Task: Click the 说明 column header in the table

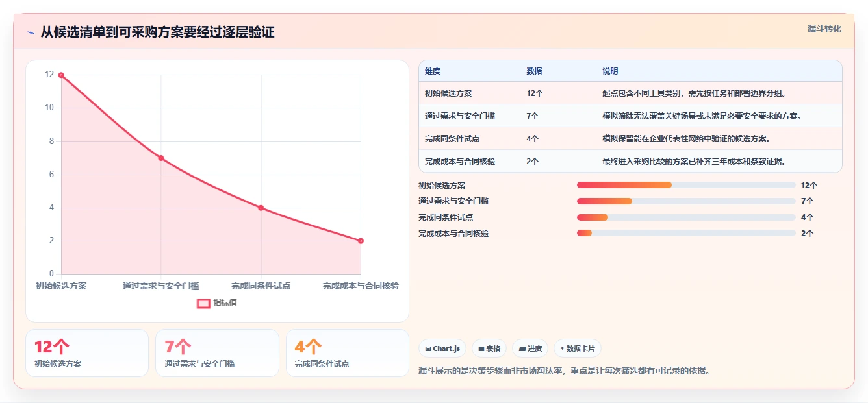Action: pos(610,71)
